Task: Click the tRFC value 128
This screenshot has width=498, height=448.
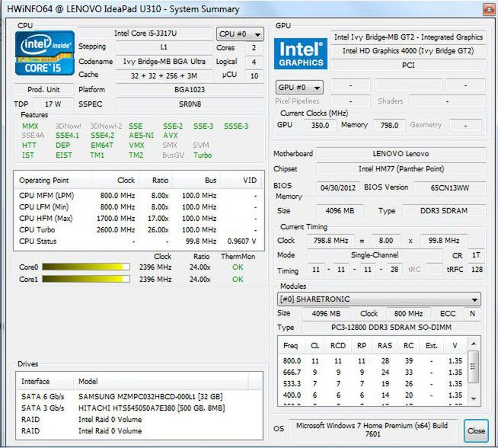Action: coord(477,270)
